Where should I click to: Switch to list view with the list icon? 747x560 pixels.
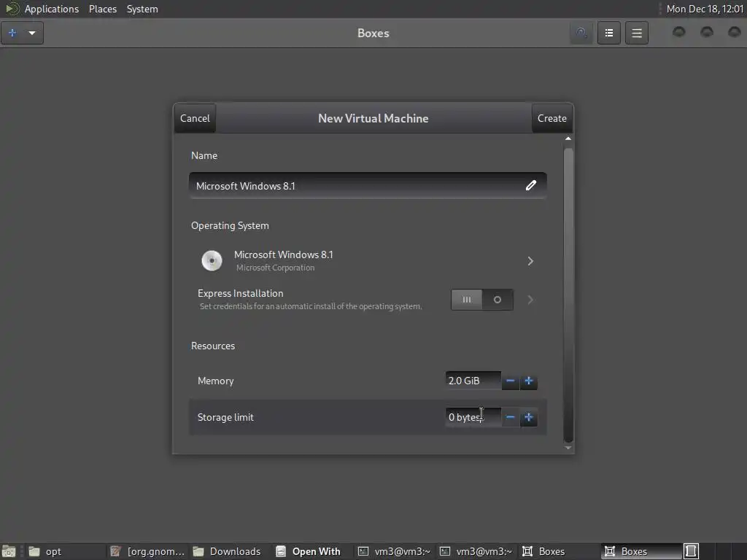click(609, 33)
